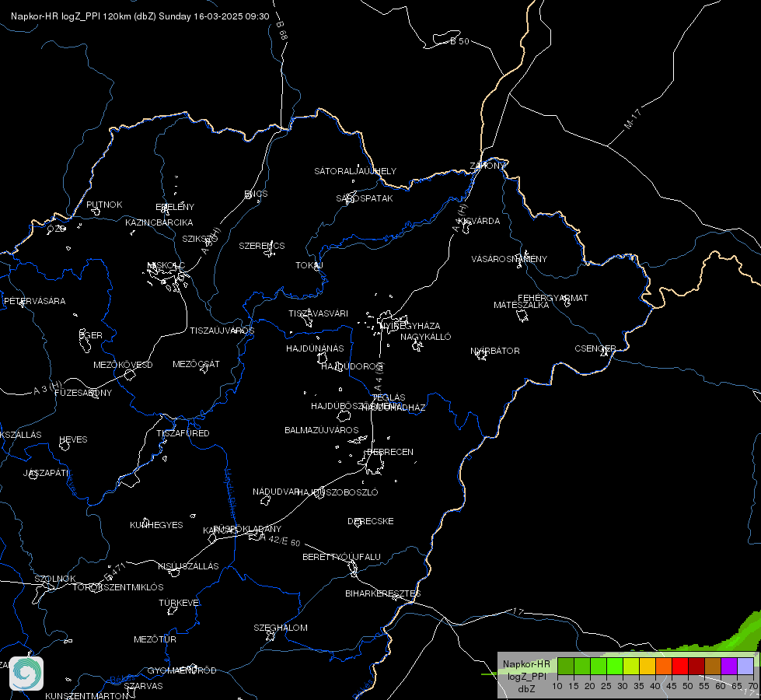Viewport: 761px width, 700px height.
Task: Click the SZOLNOK city label
Action: [55, 579]
